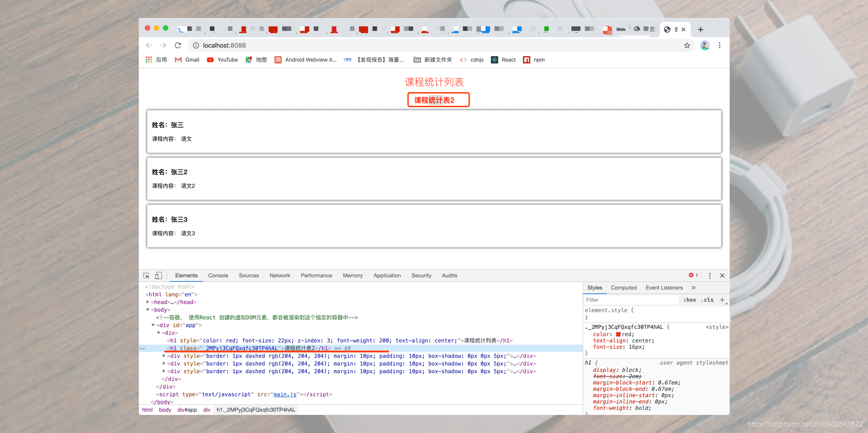Toggle the .cls class editor
Screen dimensions: 868x433
[x=708, y=300]
